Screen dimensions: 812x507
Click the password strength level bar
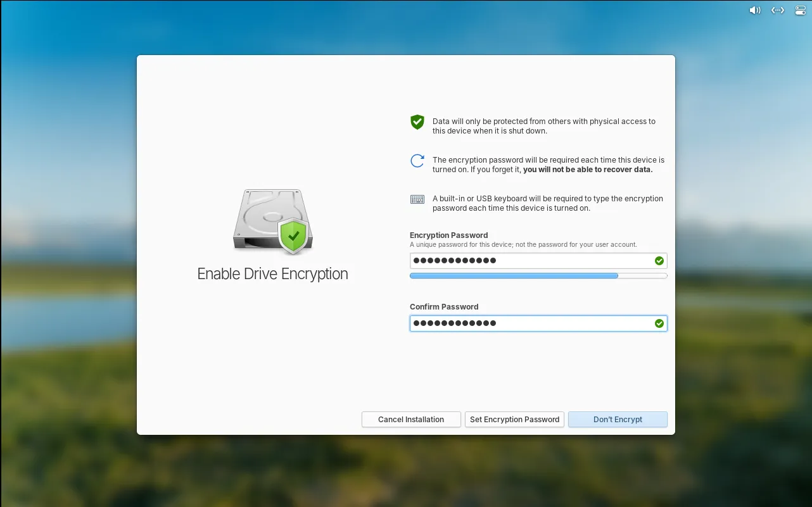point(538,276)
